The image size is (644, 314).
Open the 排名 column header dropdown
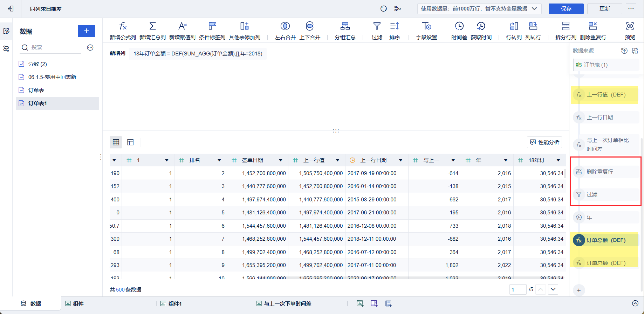point(219,160)
